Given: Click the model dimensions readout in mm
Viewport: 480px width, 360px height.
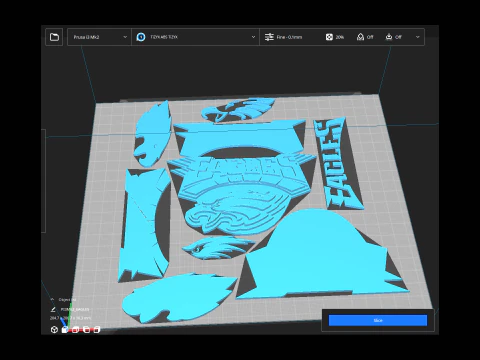Looking at the screenshot, I should click(70, 318).
